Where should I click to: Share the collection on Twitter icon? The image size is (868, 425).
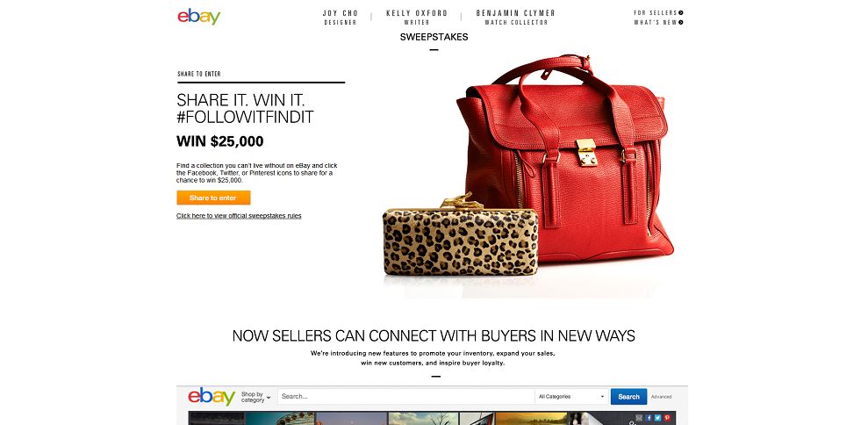(x=657, y=418)
